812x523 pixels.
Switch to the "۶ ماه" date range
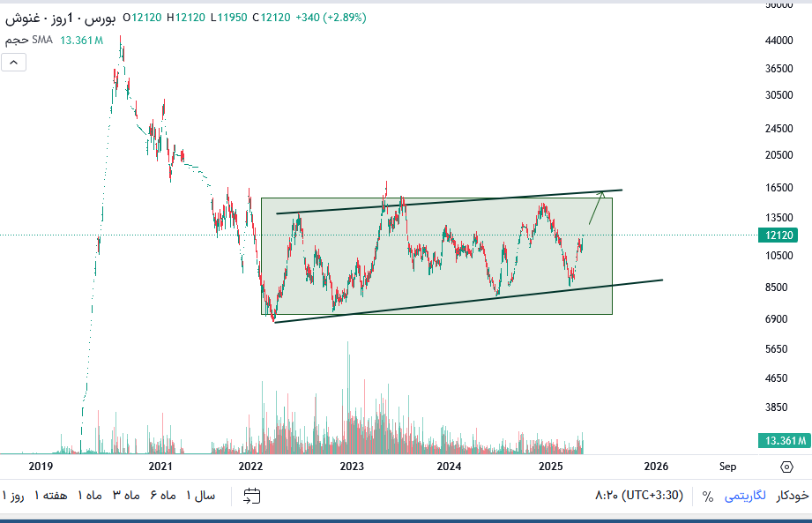163,496
